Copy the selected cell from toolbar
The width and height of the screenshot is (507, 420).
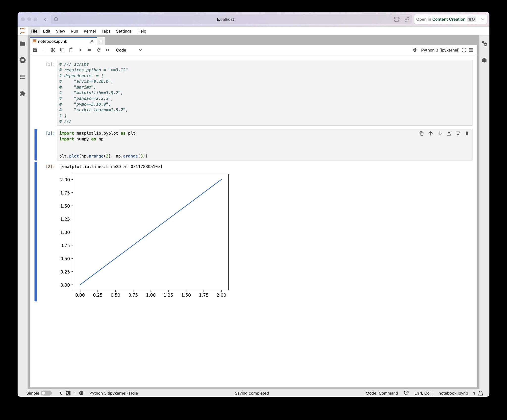[62, 50]
